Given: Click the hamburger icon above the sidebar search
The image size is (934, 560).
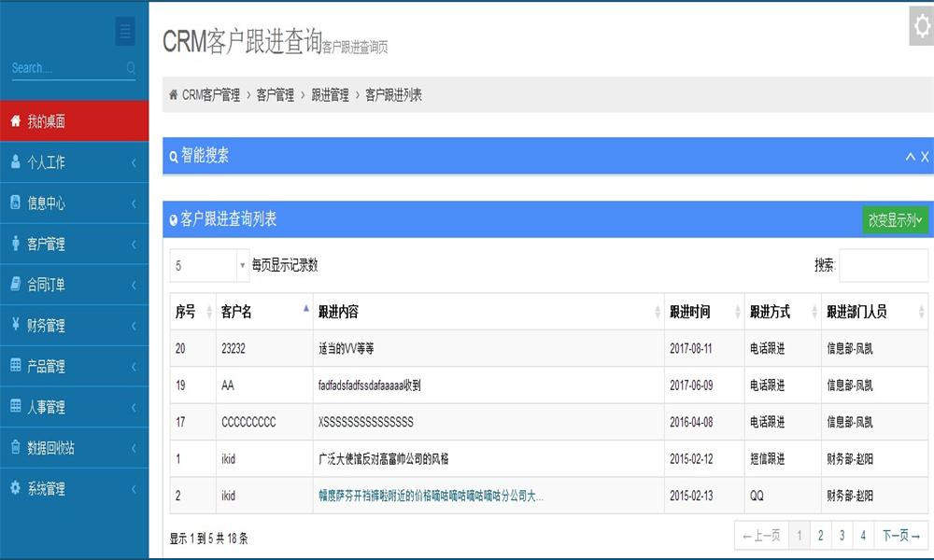Looking at the screenshot, I should click(x=124, y=31).
